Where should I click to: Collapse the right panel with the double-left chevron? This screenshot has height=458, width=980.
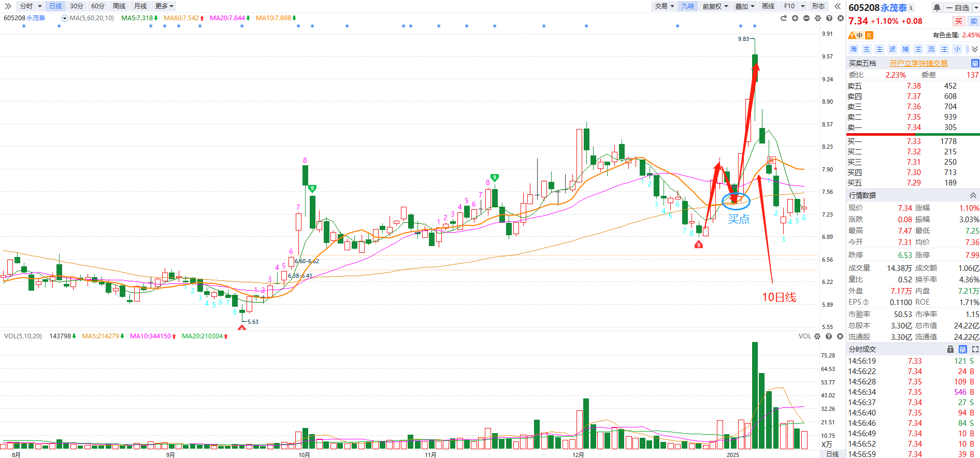pos(838,6)
